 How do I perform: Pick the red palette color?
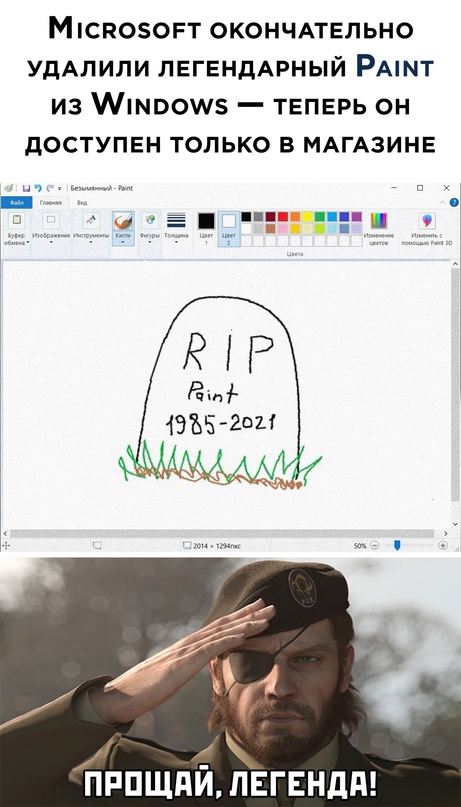pyautogui.click(x=282, y=217)
